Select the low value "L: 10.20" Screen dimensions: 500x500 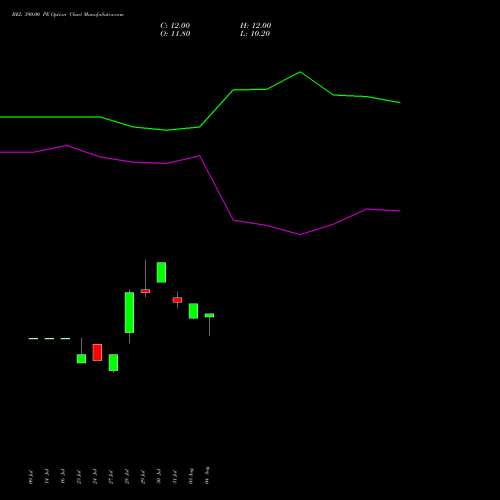click(x=255, y=34)
